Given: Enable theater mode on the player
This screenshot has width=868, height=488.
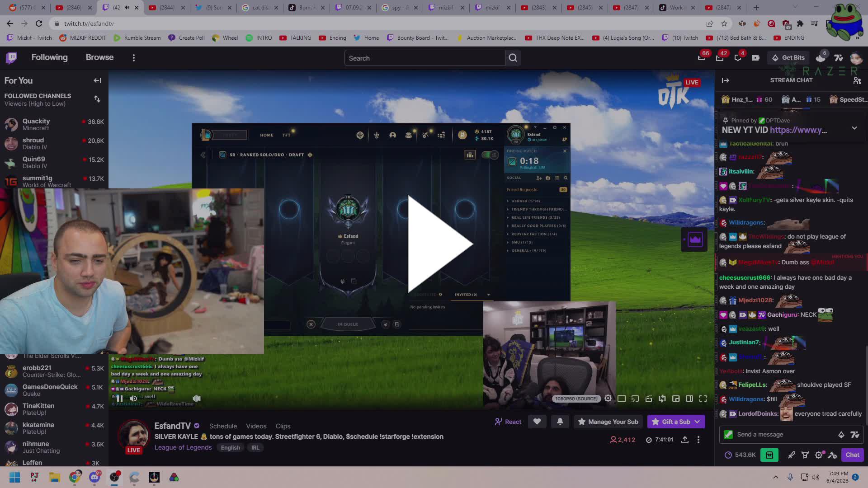Looking at the screenshot, I should point(689,399).
